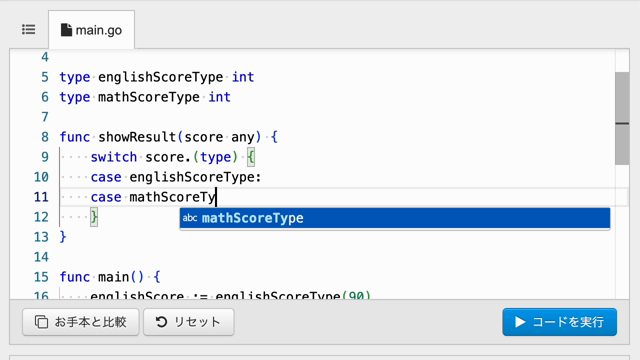Click the copy icon in お手本と比較 button
This screenshot has width=640, height=360.
tap(41, 322)
